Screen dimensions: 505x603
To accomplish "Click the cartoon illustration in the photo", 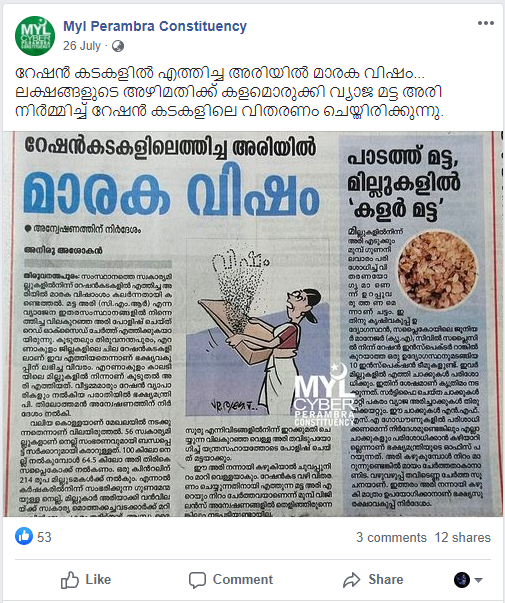I will pyautogui.click(x=258, y=327).
